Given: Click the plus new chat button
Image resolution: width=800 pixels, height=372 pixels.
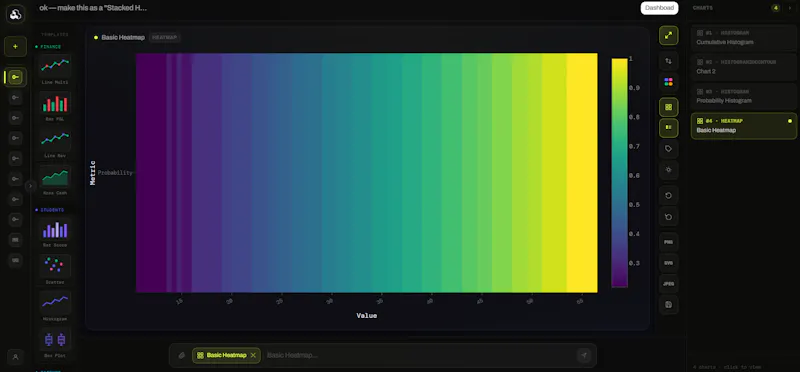Looking at the screenshot, I should pyautogui.click(x=15, y=46).
